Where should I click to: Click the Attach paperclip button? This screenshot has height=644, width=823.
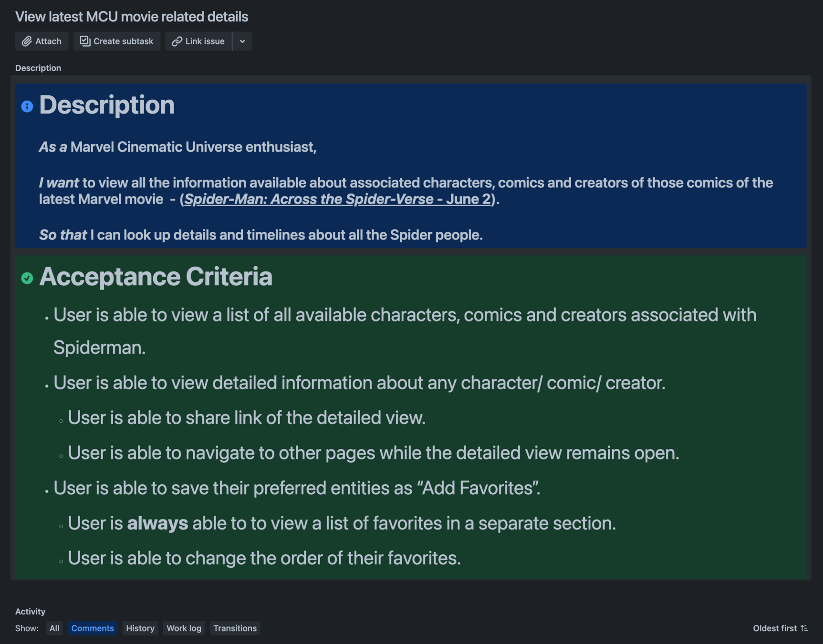[x=42, y=41]
